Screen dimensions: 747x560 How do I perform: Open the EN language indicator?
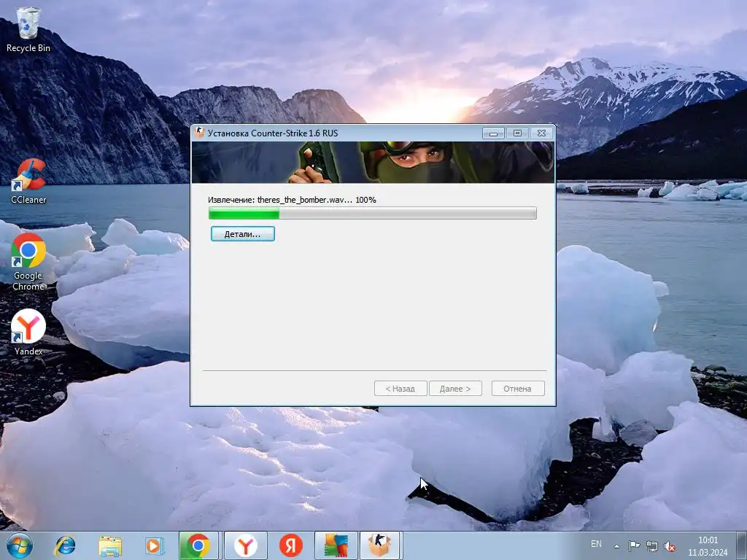pyautogui.click(x=596, y=544)
